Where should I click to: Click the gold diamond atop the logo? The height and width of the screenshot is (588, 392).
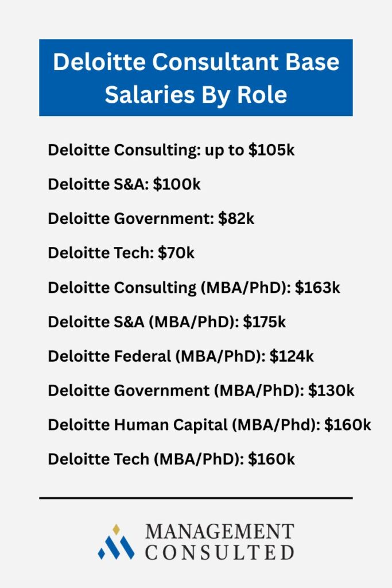click(117, 529)
